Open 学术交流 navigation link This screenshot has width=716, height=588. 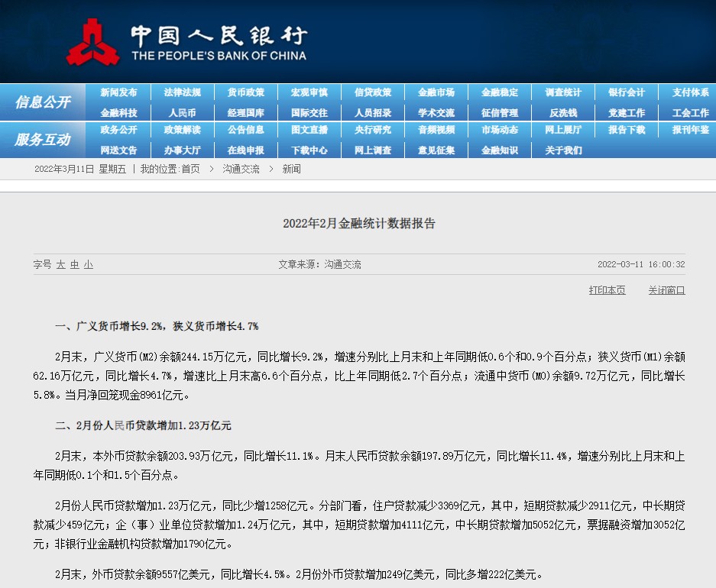436,113
